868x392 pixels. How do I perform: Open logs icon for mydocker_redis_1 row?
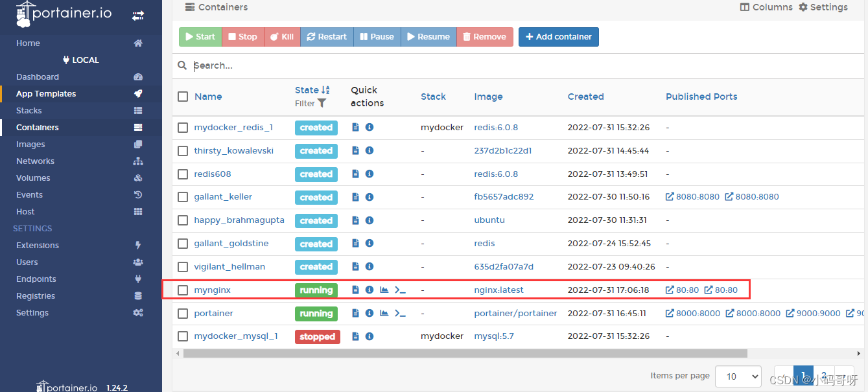tap(355, 128)
